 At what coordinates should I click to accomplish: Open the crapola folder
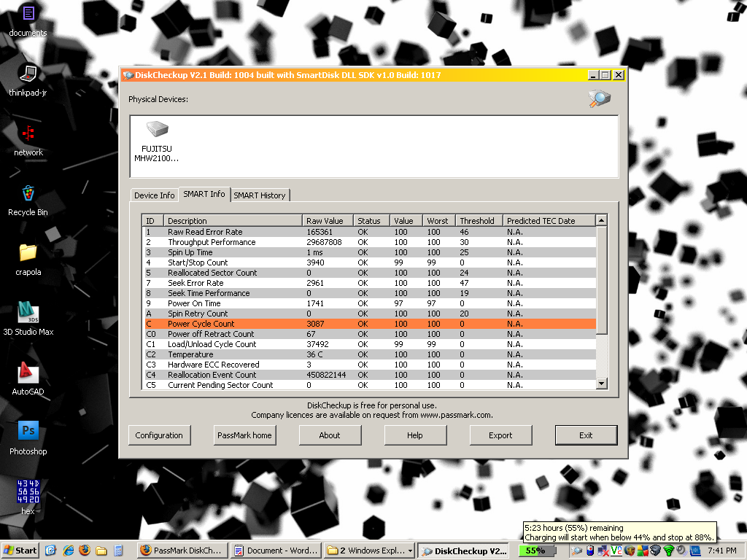pos(28,260)
